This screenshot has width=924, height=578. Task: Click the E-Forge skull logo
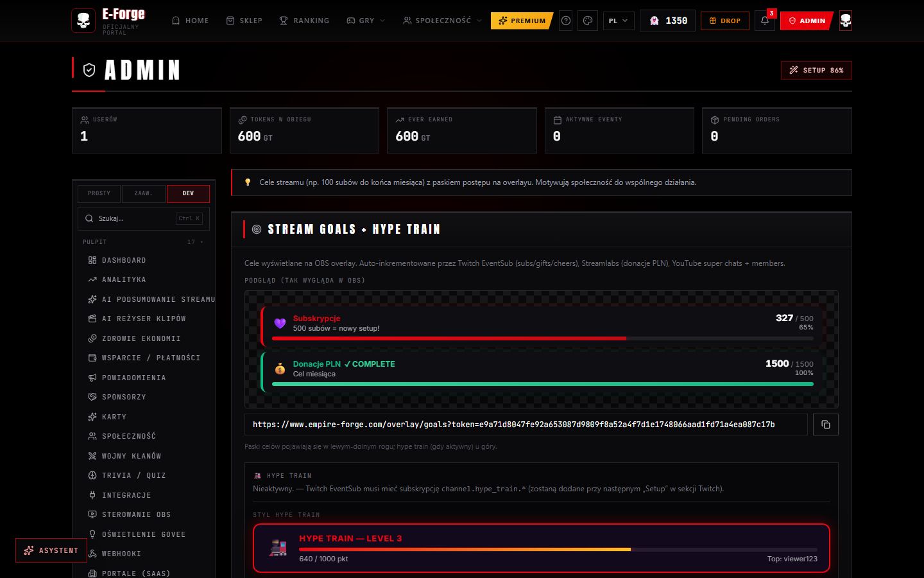click(x=83, y=21)
